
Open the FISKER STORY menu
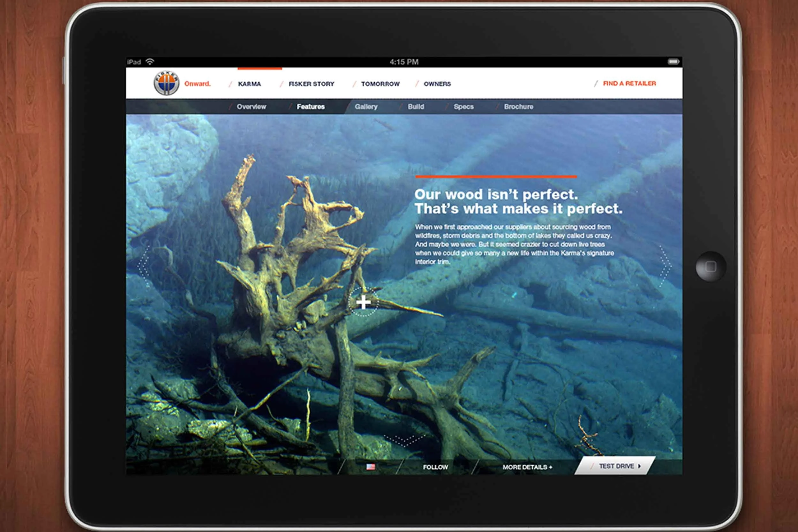point(311,84)
